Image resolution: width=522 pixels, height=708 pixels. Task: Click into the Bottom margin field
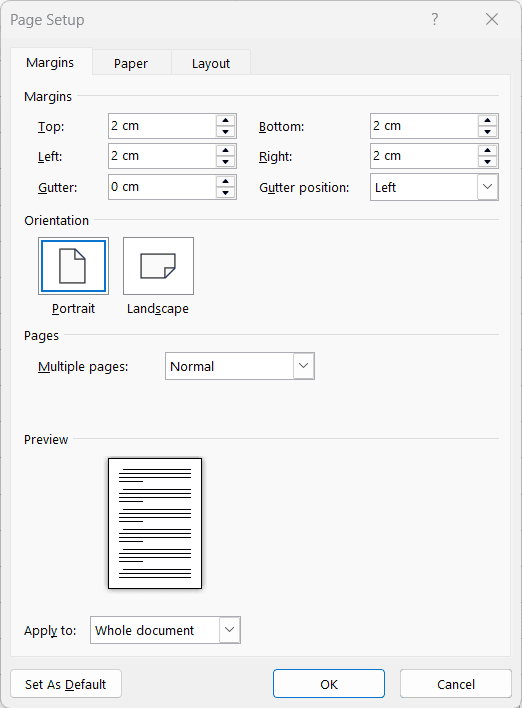[424, 126]
